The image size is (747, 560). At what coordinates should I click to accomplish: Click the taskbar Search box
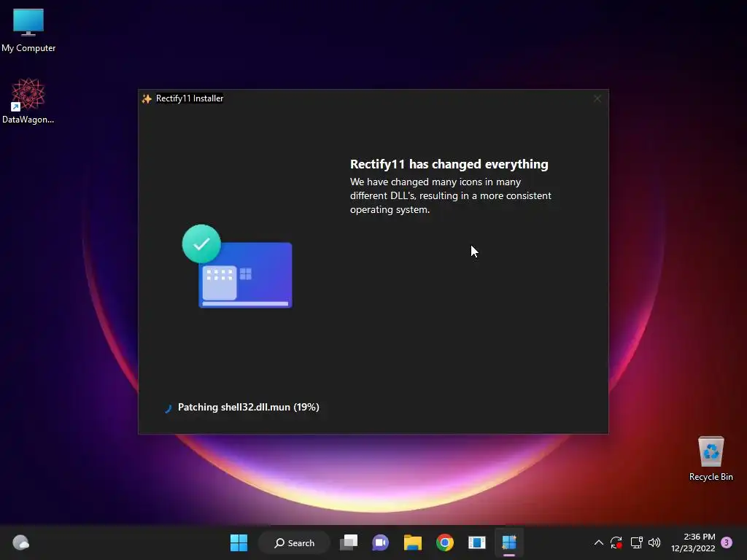(294, 542)
